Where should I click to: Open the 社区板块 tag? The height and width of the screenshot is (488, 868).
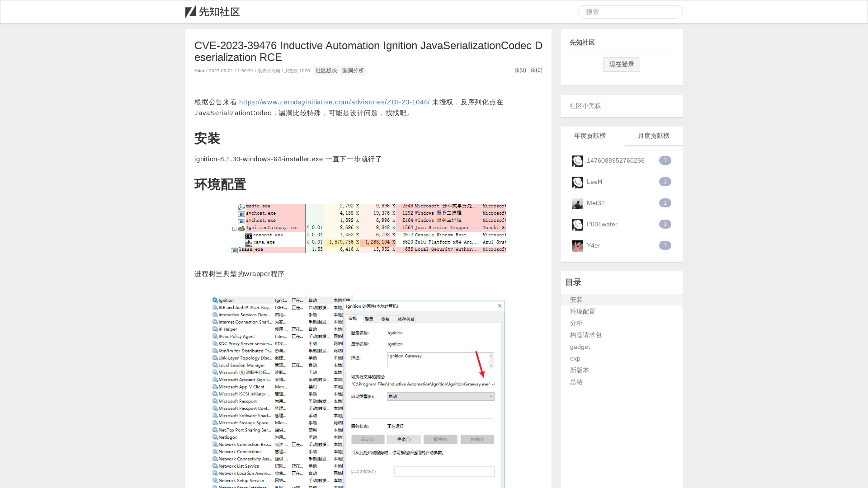tap(326, 70)
